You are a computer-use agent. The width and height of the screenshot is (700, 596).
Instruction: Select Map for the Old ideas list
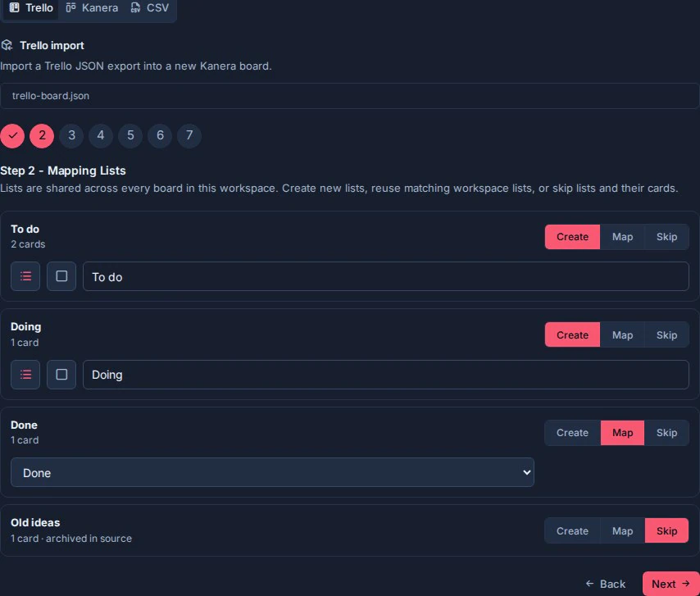[622, 530]
